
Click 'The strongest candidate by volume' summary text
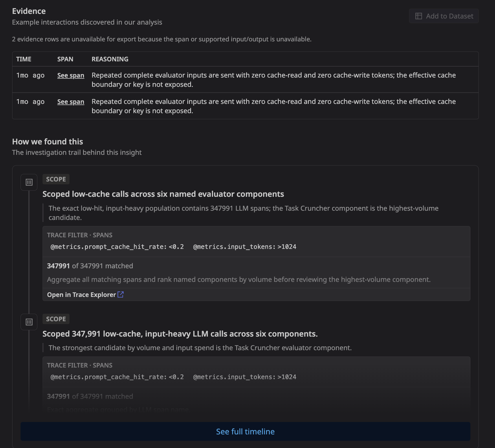click(200, 348)
